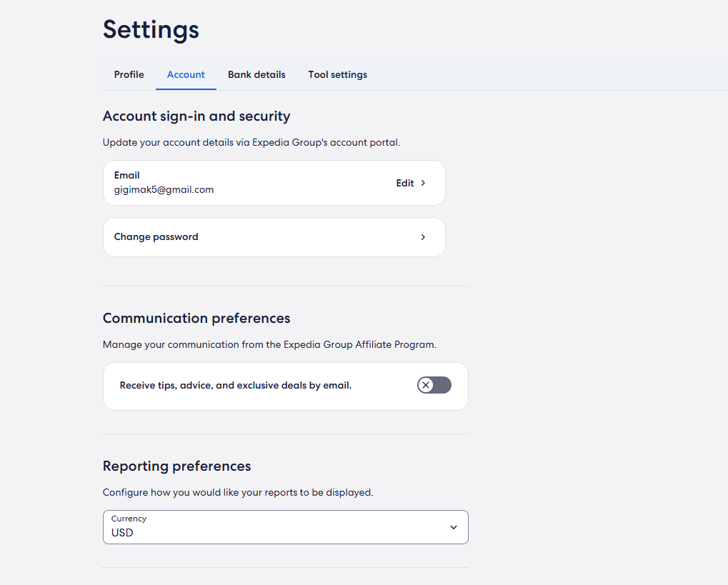The width and height of the screenshot is (728, 585).
Task: Enable email tips and deals toggle
Action: 434,386
